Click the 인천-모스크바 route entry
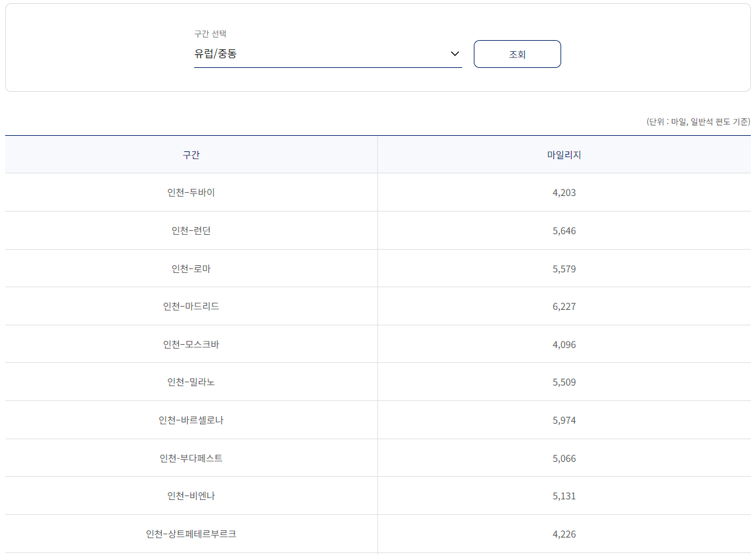The height and width of the screenshot is (555, 756). click(x=192, y=343)
